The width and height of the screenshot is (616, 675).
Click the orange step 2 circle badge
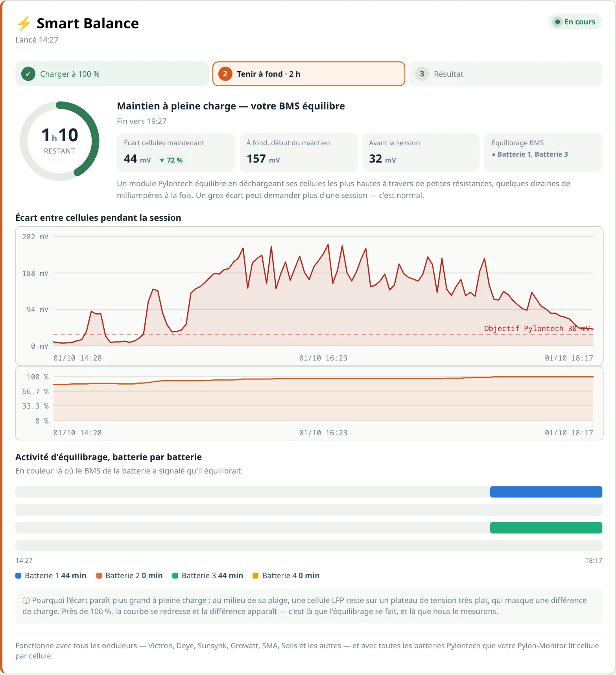[x=225, y=74]
